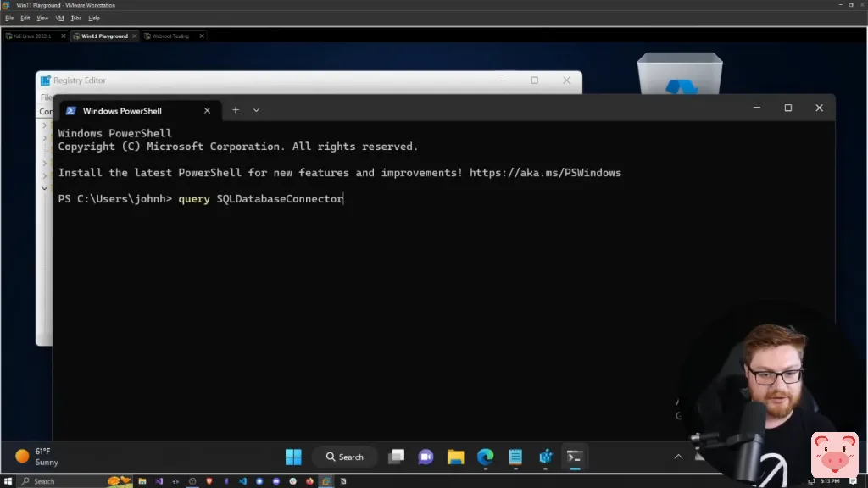
Task: Launch Firefox from the host taskbar
Action: [309, 481]
